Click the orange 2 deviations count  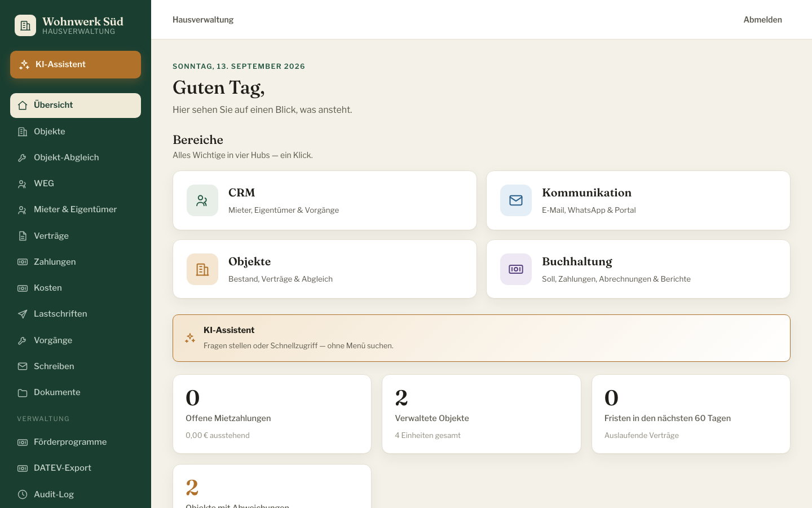192,488
